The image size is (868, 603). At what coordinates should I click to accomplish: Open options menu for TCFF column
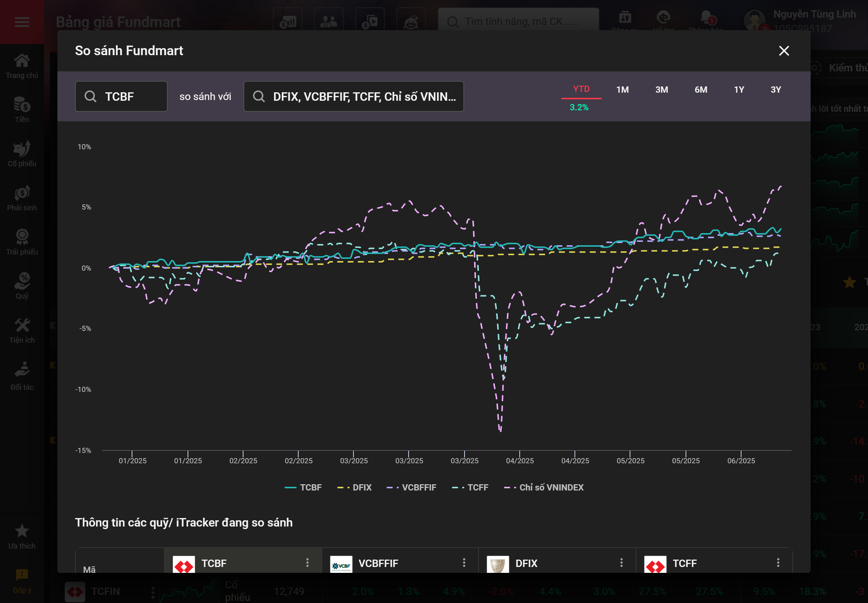click(778, 563)
